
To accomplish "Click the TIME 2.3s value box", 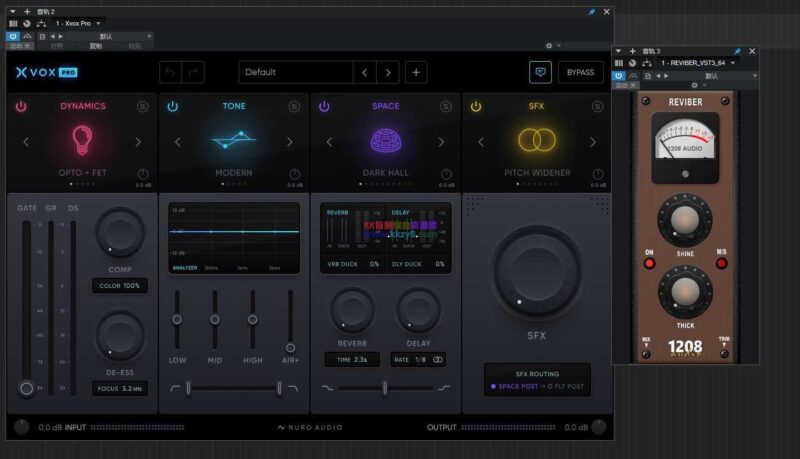I will point(352,360).
